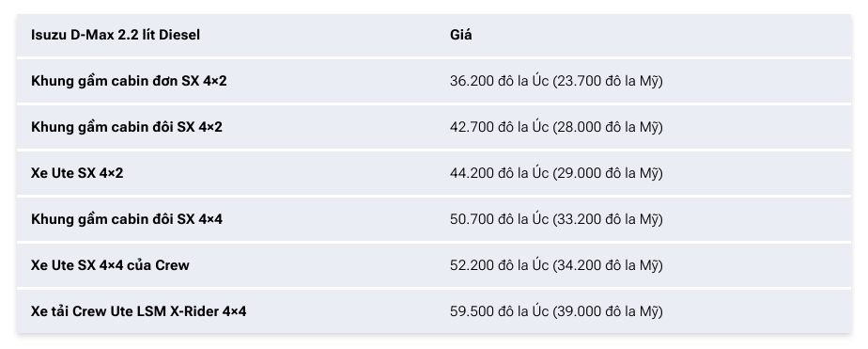Click the price 50.700 đô la Úc
Screen dimensions: 868x349
coord(499,219)
